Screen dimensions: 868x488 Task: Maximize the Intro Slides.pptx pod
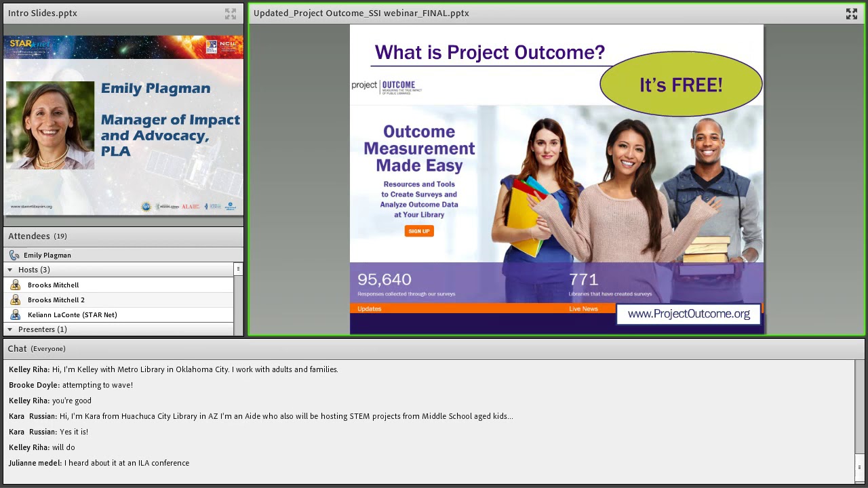[x=231, y=14]
